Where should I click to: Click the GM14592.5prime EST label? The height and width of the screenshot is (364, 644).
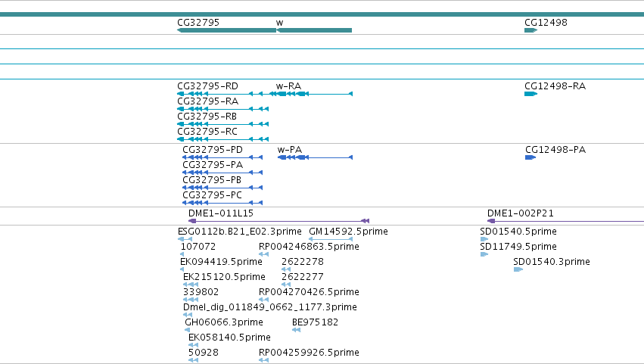click(348, 232)
